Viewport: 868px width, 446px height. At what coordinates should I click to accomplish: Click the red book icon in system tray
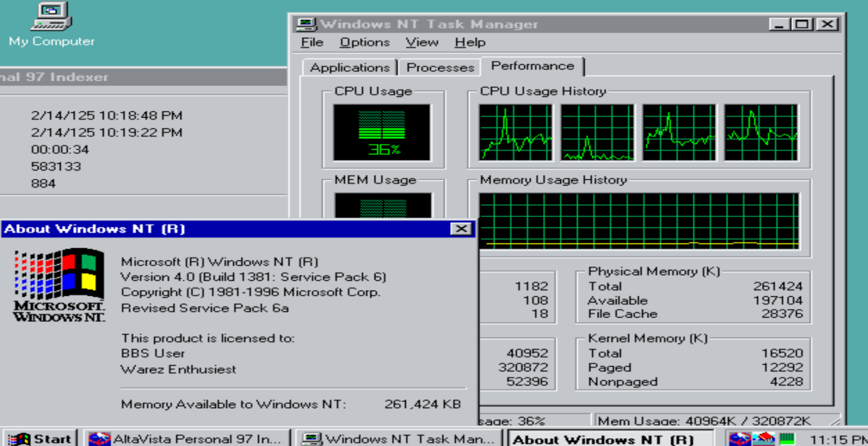click(764, 439)
